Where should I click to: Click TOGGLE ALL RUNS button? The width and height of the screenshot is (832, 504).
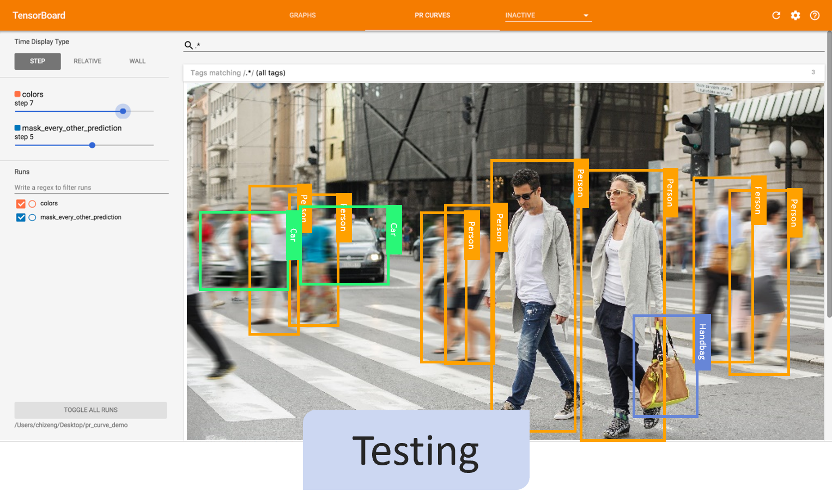(x=90, y=410)
